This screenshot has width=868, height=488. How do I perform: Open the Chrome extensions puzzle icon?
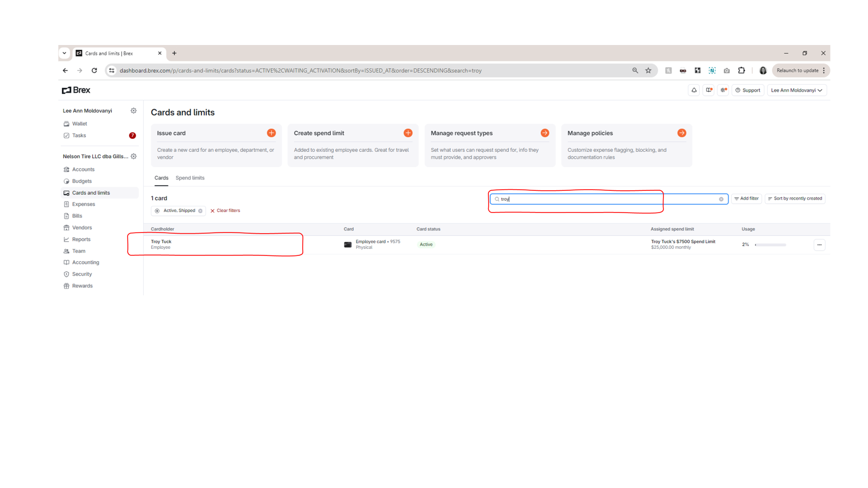741,70
